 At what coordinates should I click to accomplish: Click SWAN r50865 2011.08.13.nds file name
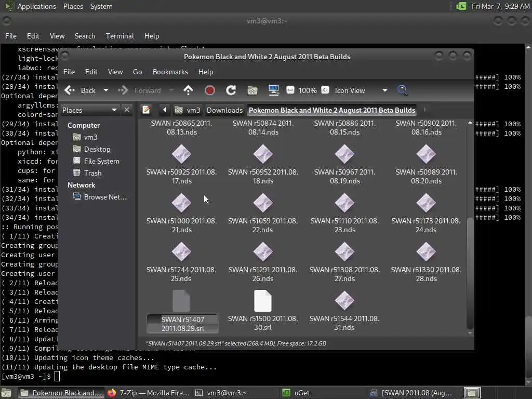(x=181, y=128)
